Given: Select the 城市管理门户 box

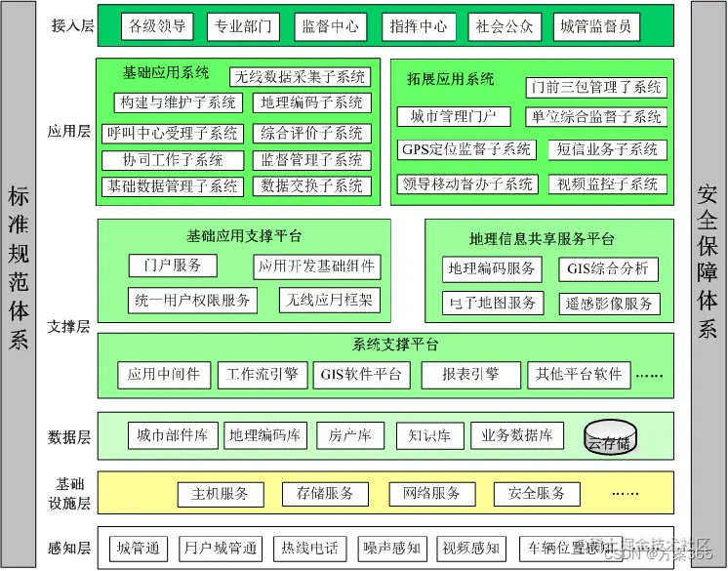Looking at the screenshot, I should pyautogui.click(x=454, y=116).
